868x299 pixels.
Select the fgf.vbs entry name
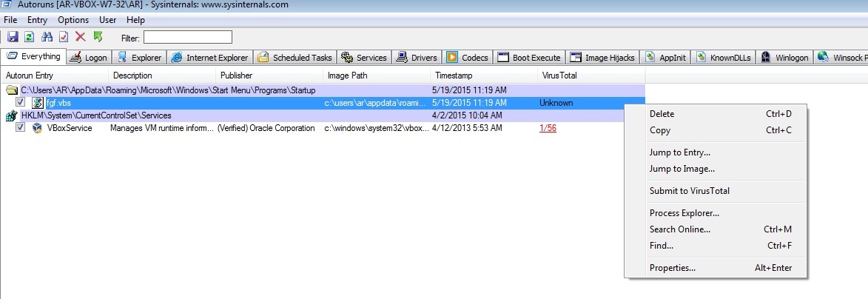pyautogui.click(x=58, y=103)
